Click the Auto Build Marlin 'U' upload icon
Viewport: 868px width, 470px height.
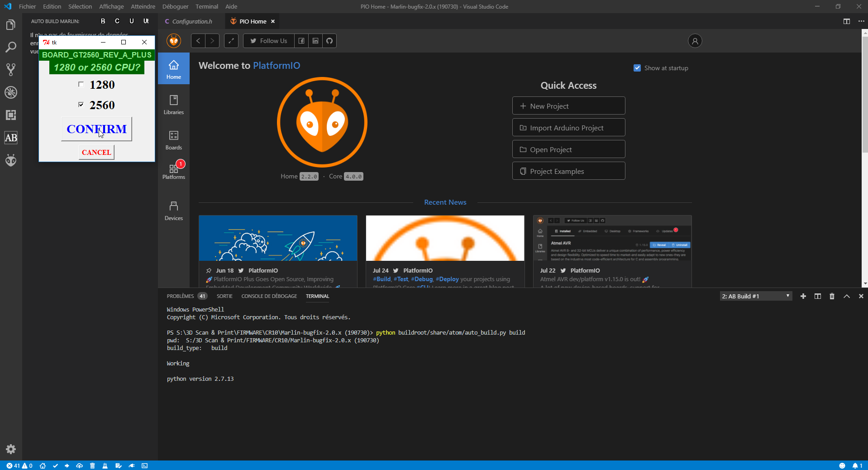click(132, 21)
